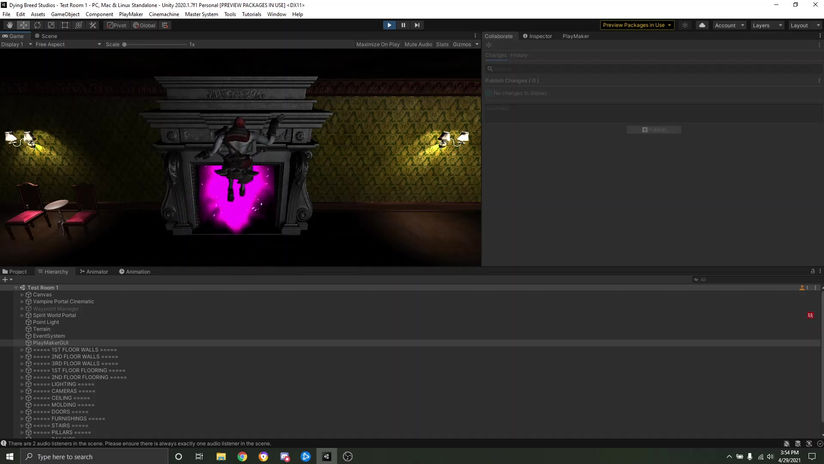Viewport: 824px width, 464px height.
Task: Switch to the Project tab
Action: [14, 272]
